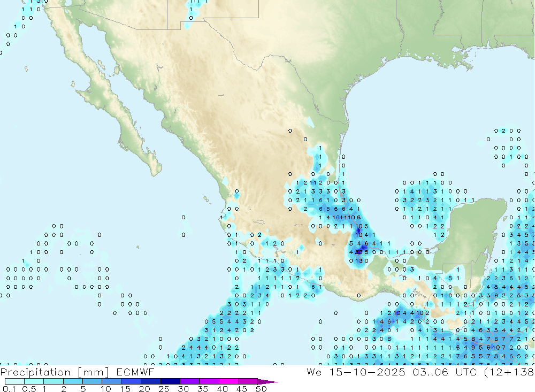Click the 'Precipitation' title word
This screenshot has width=535, height=392.
[x=35, y=372]
